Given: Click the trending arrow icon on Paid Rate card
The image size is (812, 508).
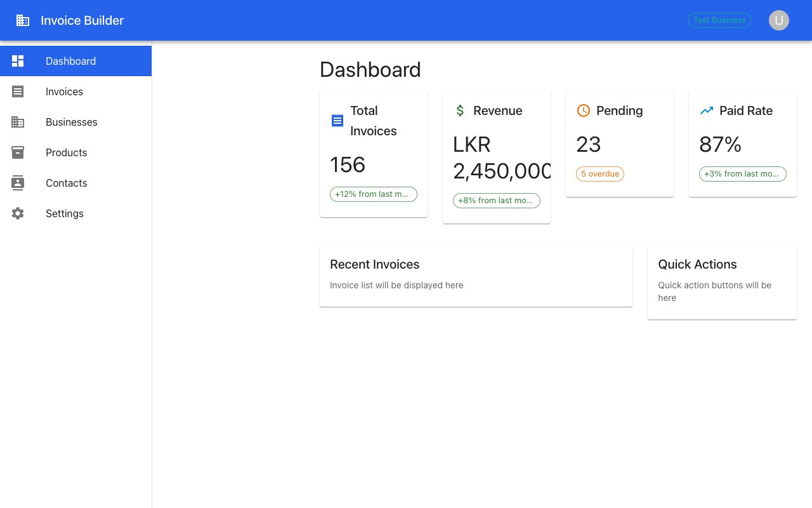Looking at the screenshot, I should point(706,110).
